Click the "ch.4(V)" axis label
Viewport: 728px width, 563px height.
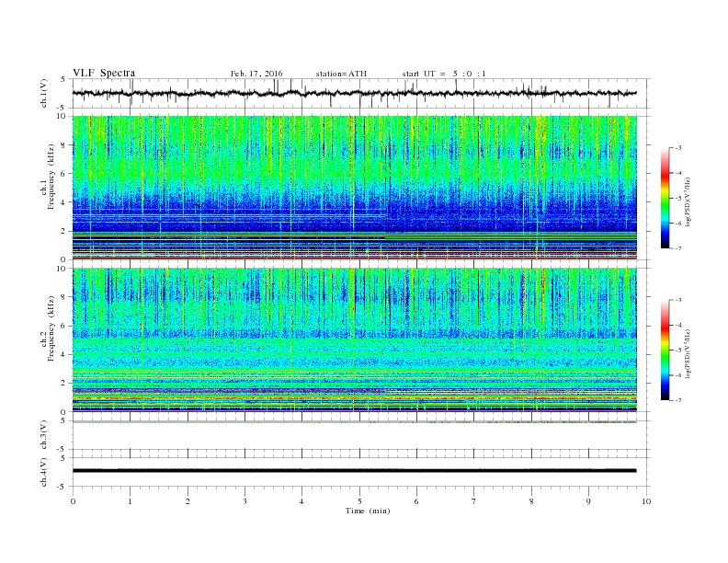44,472
